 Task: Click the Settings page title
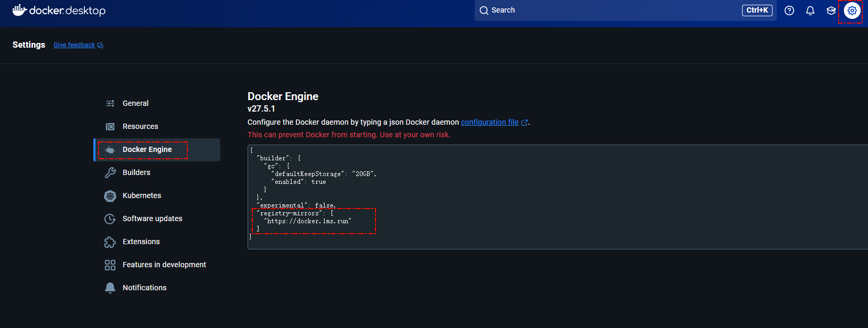tap(29, 45)
